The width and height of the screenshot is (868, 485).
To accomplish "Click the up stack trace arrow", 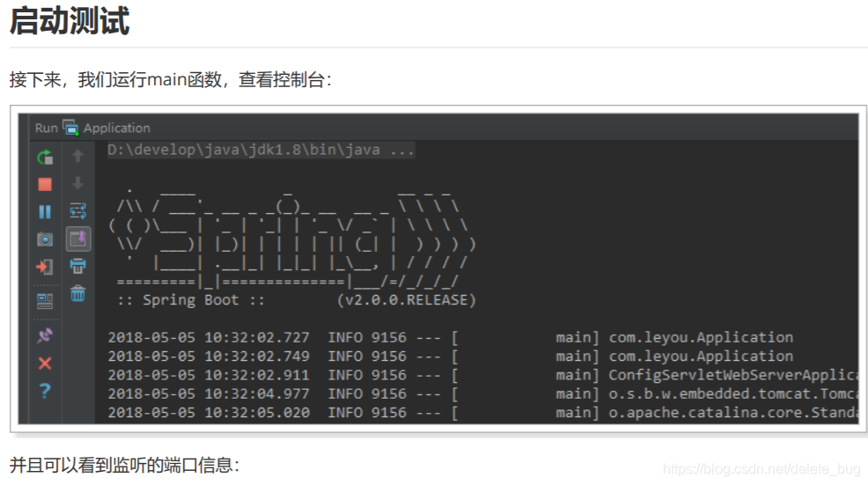I will pos(78,156).
